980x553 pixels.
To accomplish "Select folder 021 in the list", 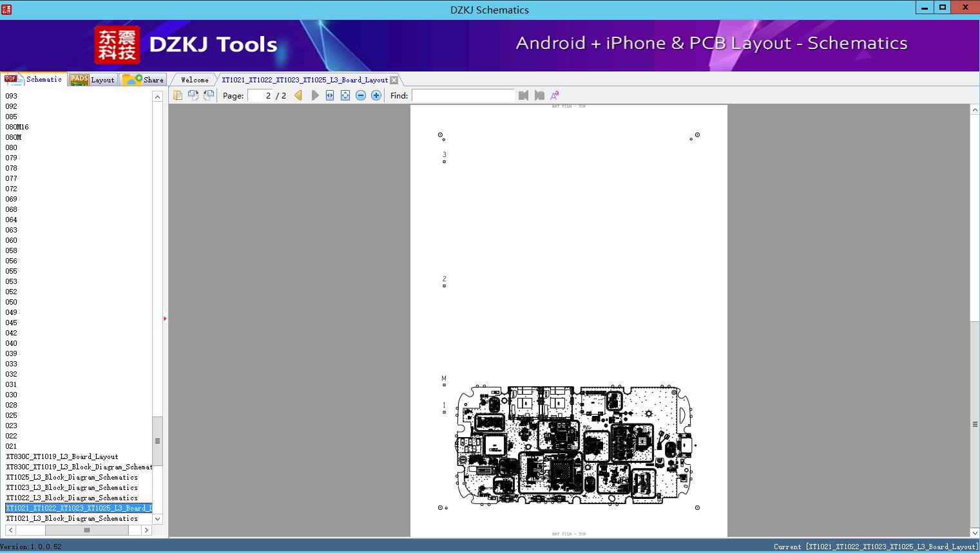I will click(x=12, y=446).
